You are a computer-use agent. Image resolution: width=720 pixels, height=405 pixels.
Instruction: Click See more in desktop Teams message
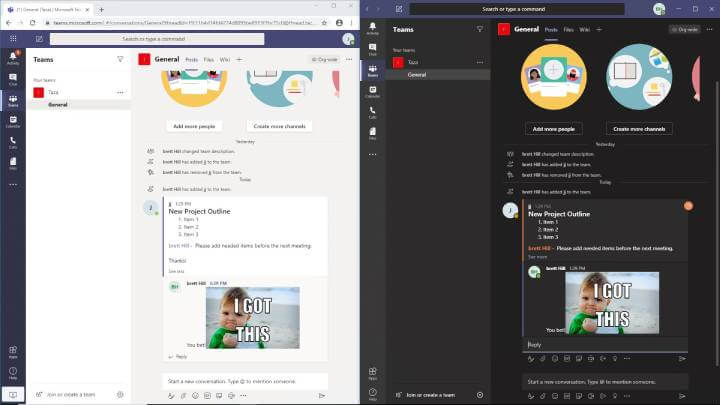coord(537,257)
